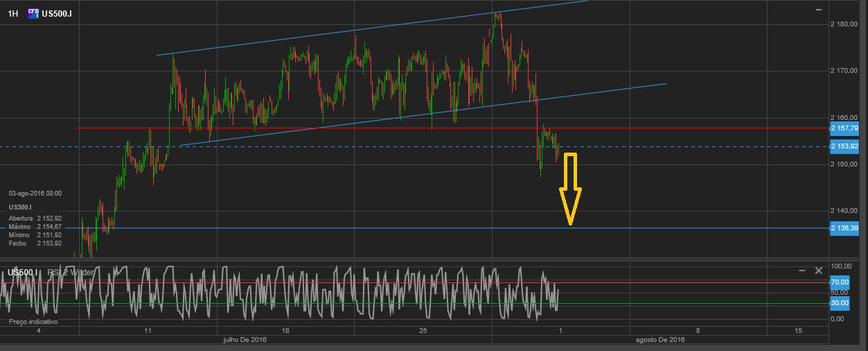
Task: Click the RSI 70,00 level tag
Action: 840,282
